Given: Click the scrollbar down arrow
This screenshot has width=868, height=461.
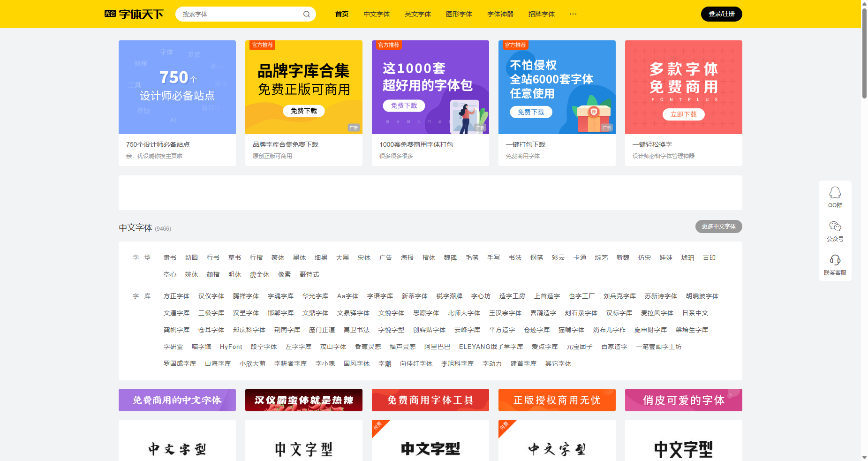Looking at the screenshot, I should [x=864, y=457].
